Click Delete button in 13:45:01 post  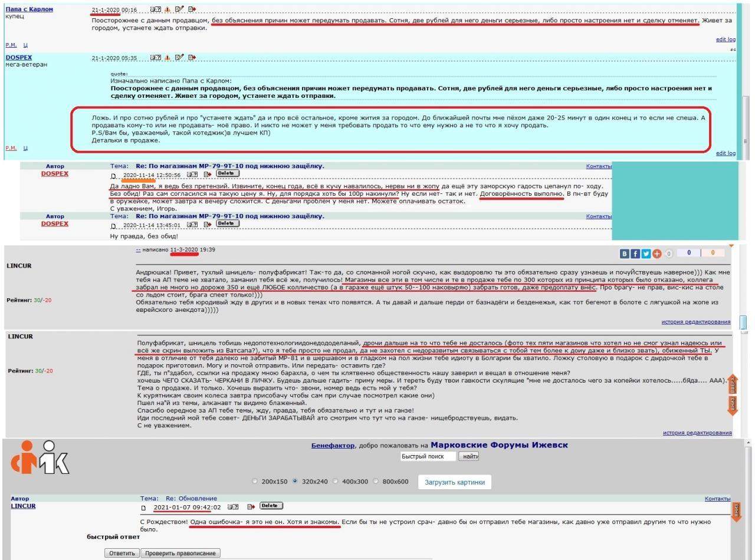[x=227, y=223]
